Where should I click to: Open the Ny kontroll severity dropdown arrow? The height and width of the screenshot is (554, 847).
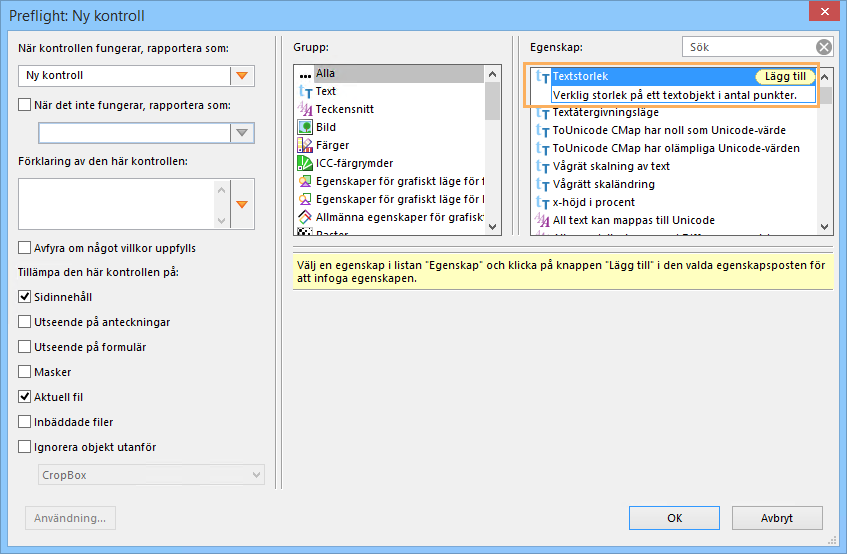(x=241, y=76)
